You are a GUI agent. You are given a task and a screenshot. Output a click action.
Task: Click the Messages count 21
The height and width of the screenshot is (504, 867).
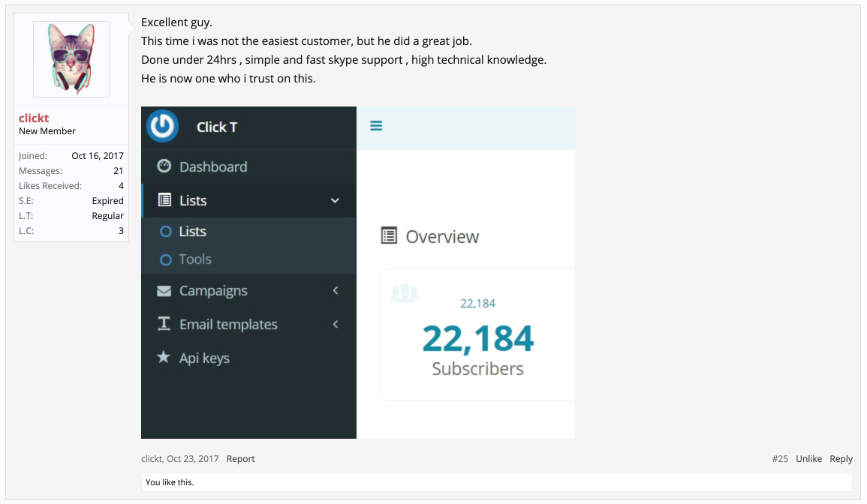[119, 171]
